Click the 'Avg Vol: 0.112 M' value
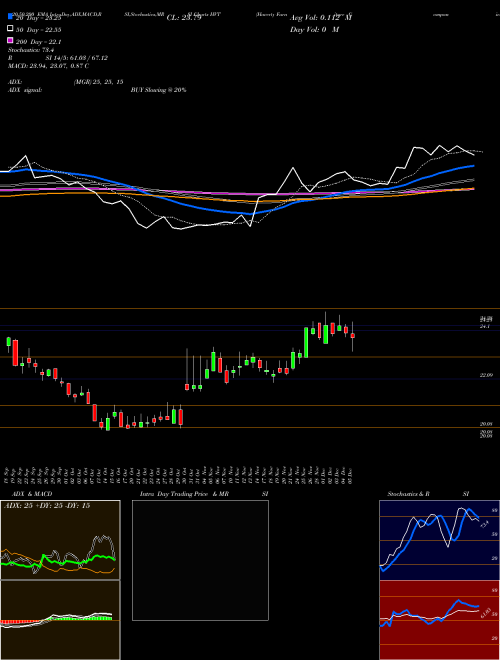This screenshot has height=660, width=500. coord(321,18)
